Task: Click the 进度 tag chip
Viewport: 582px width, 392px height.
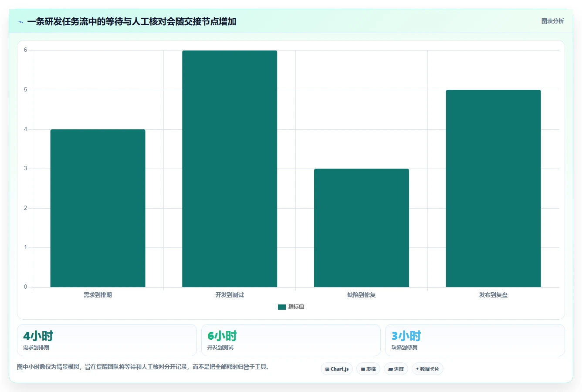Action: click(x=396, y=369)
